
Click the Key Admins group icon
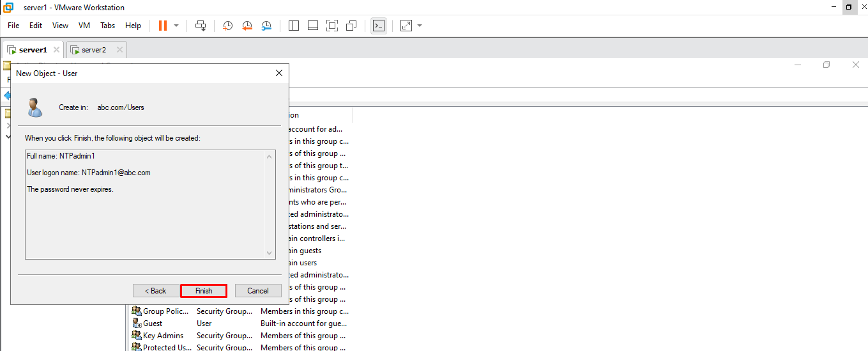point(136,336)
